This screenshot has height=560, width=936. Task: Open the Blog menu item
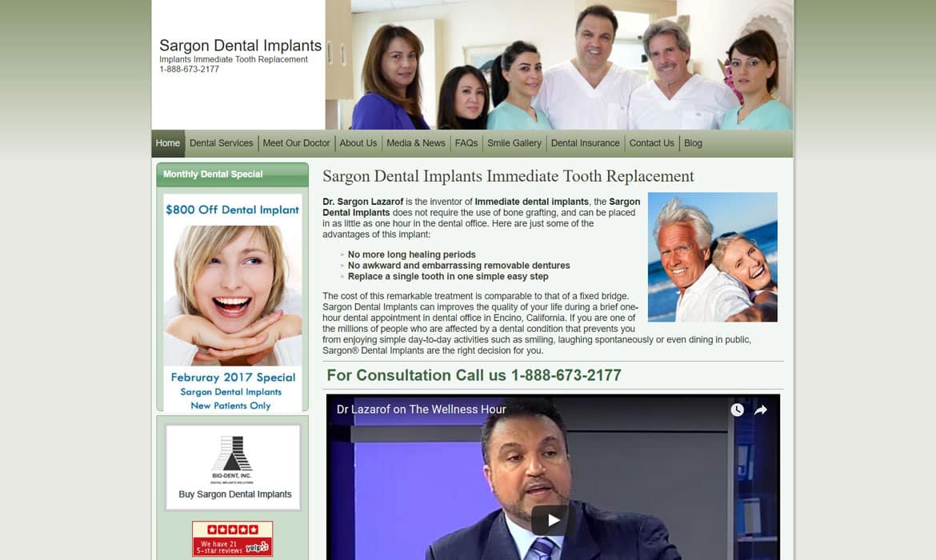point(693,143)
